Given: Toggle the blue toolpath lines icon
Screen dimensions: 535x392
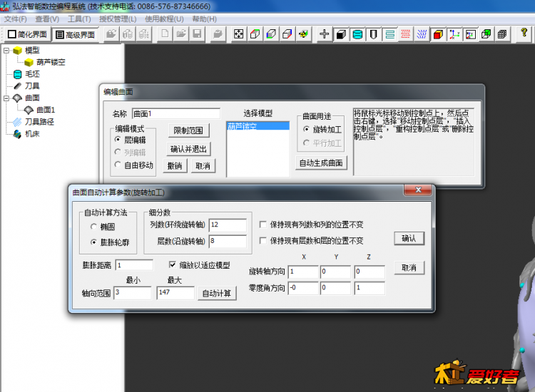Looking at the screenshot, I should [422, 34].
